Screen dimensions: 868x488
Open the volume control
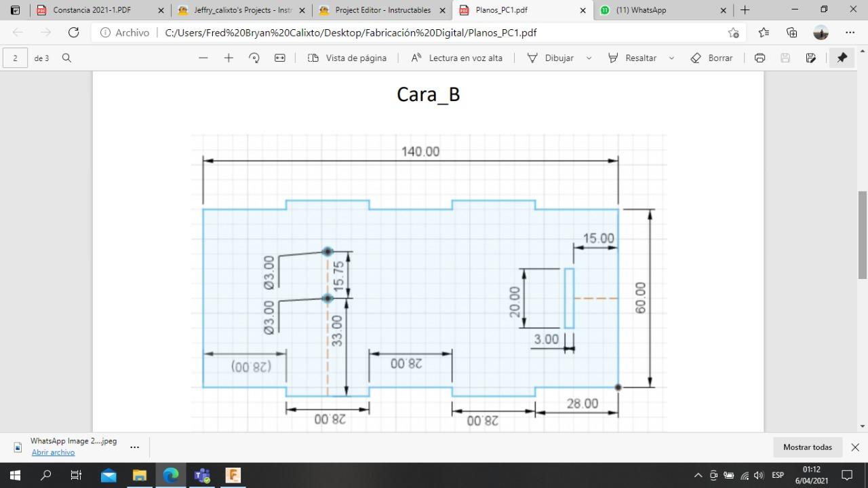(759, 475)
